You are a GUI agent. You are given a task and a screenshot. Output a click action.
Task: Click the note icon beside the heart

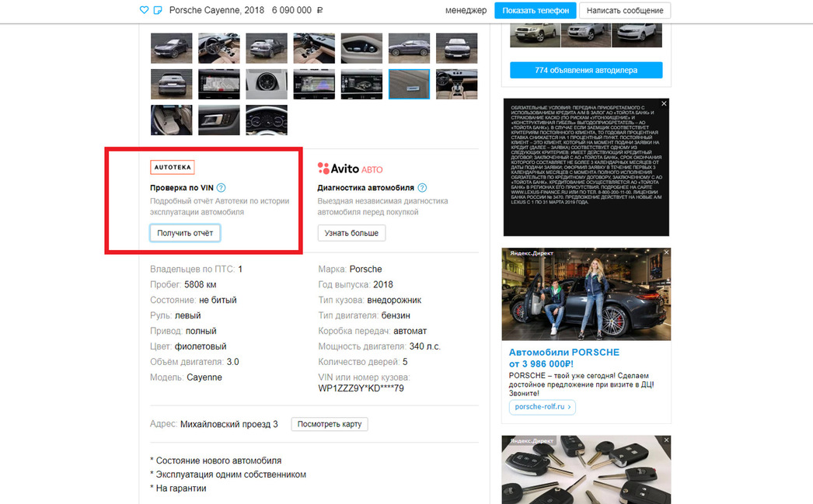(x=158, y=11)
